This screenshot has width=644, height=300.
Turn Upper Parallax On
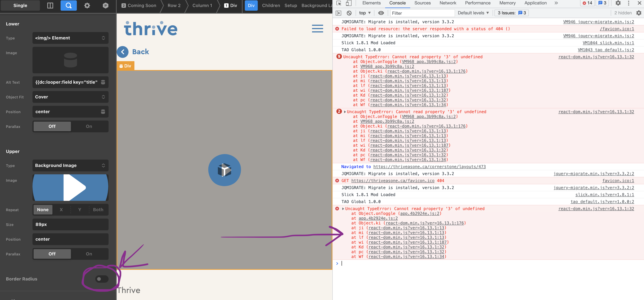(x=89, y=254)
